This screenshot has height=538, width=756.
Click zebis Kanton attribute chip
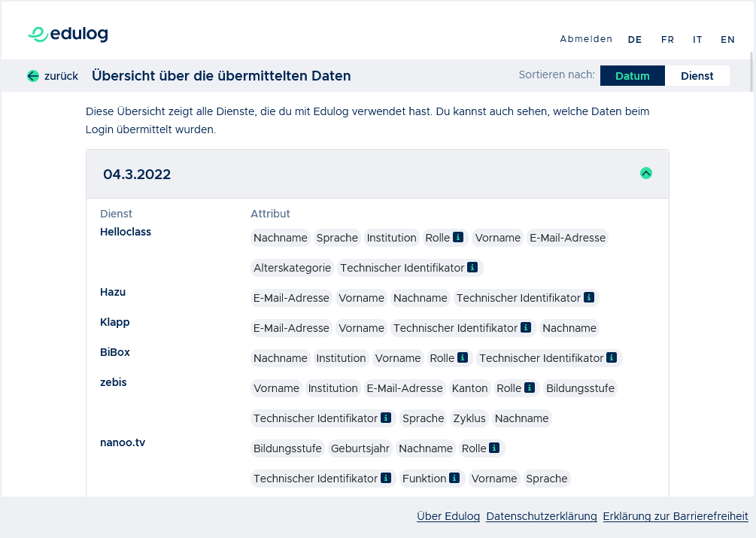469,388
